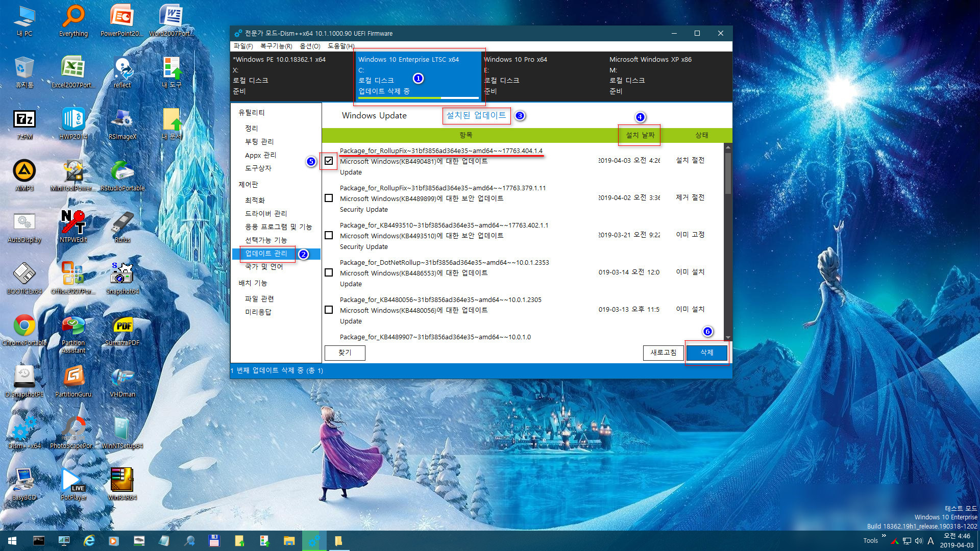Switch to the 설치된 업데이트 tab

click(476, 116)
